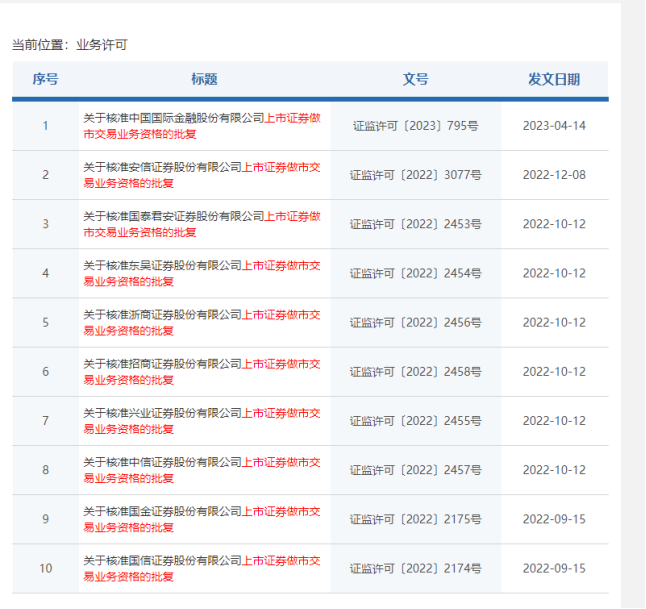
Task: Click the date 2023-04-14 cell
Action: tap(554, 126)
